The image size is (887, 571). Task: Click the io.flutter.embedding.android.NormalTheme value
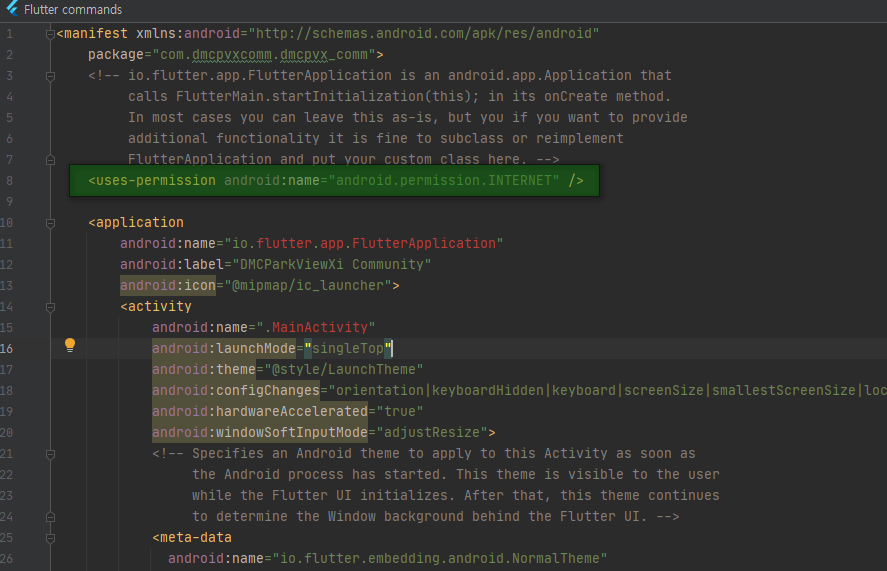click(x=440, y=558)
